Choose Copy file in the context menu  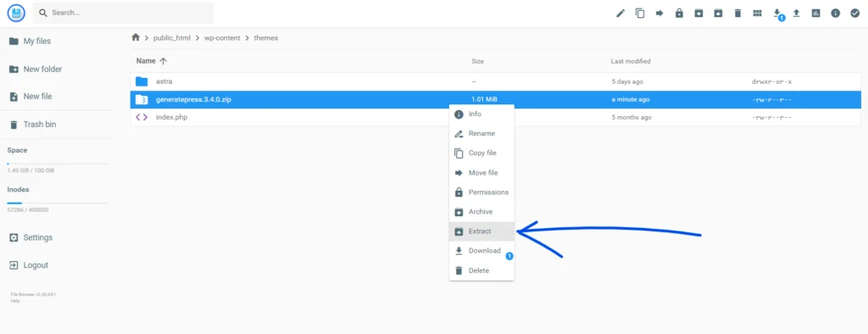(x=481, y=153)
